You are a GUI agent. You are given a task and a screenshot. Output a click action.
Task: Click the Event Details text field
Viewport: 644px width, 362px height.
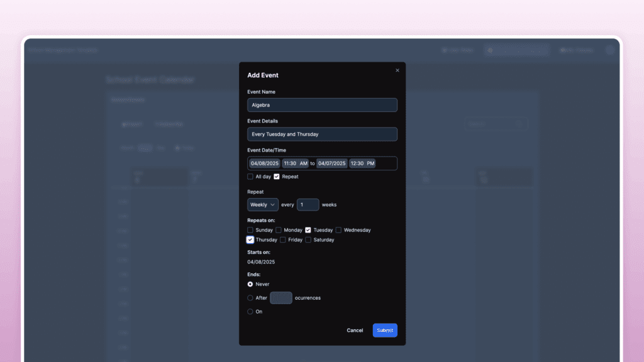(x=322, y=134)
